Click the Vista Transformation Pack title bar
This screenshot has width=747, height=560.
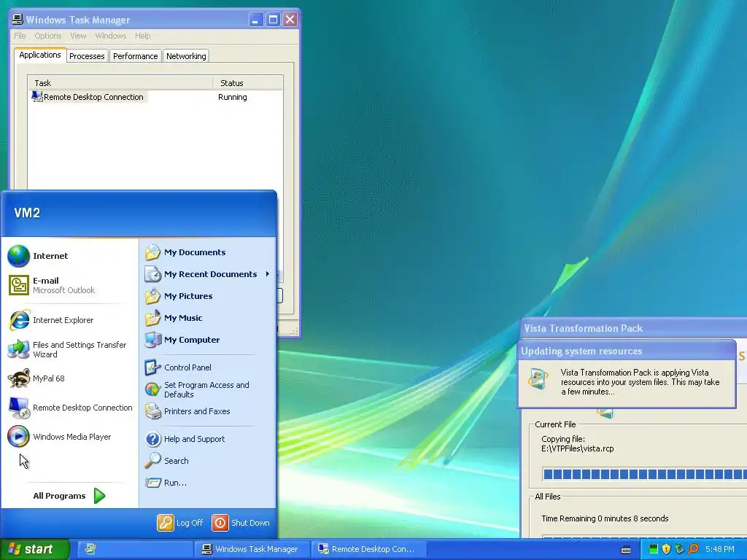coord(634,328)
